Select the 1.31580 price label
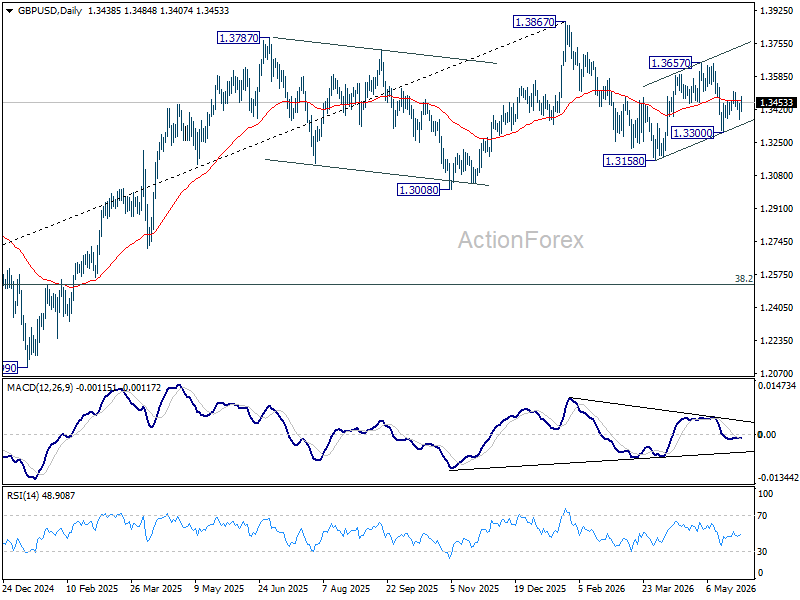800x600 pixels. 624,161
